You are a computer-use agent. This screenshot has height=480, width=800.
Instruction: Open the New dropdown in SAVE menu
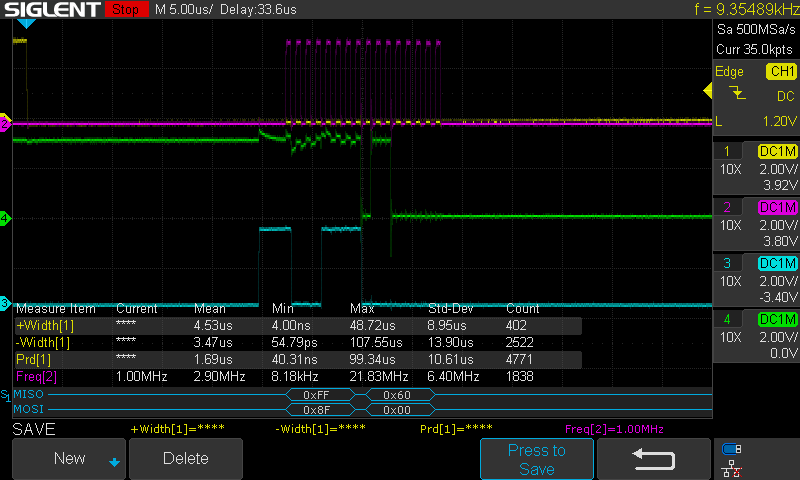[69, 459]
